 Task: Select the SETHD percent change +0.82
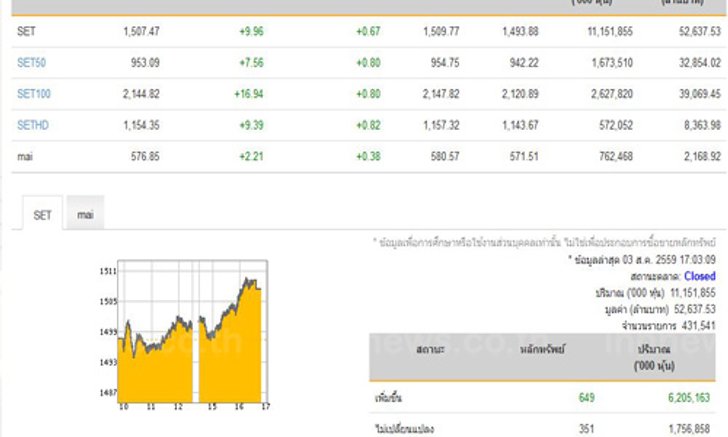(368, 125)
